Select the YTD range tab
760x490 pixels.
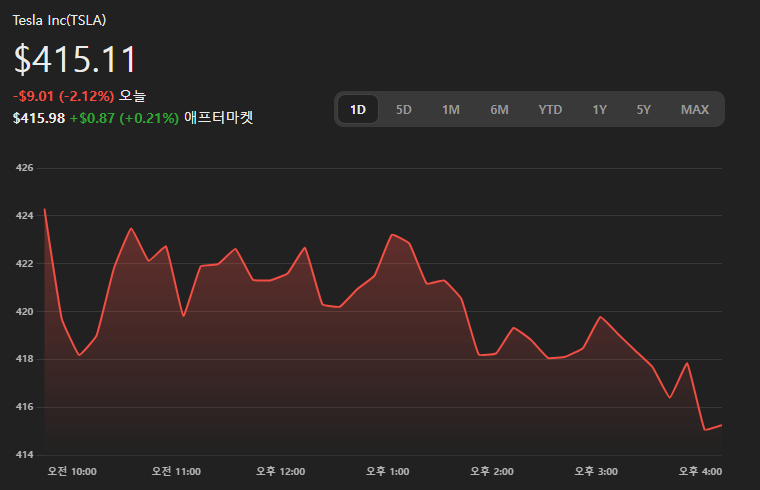pyautogui.click(x=550, y=110)
